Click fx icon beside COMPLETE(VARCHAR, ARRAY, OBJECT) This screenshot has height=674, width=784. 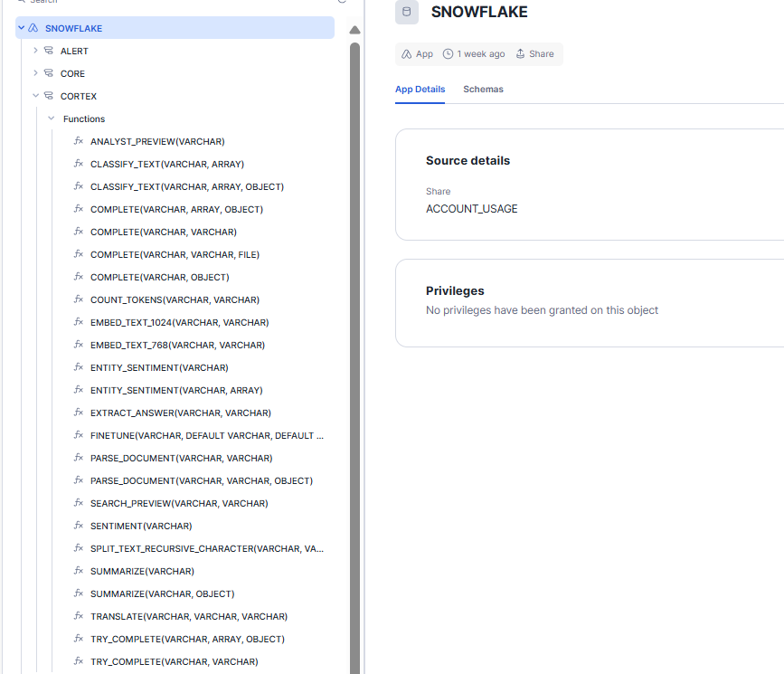[x=79, y=209]
